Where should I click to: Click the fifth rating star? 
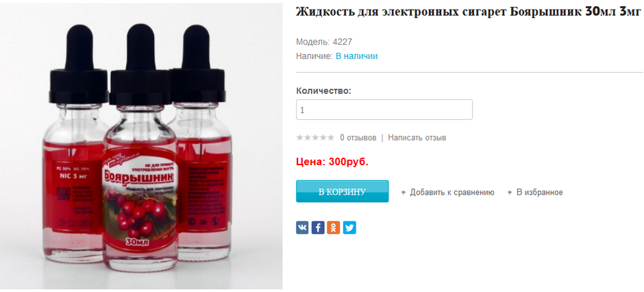point(331,138)
